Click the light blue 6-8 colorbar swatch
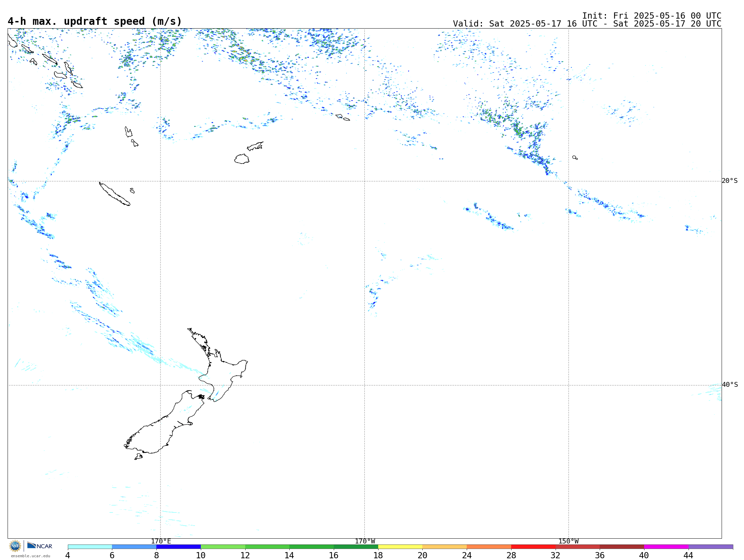Viewport: 744px width, 560px height. pos(134,547)
